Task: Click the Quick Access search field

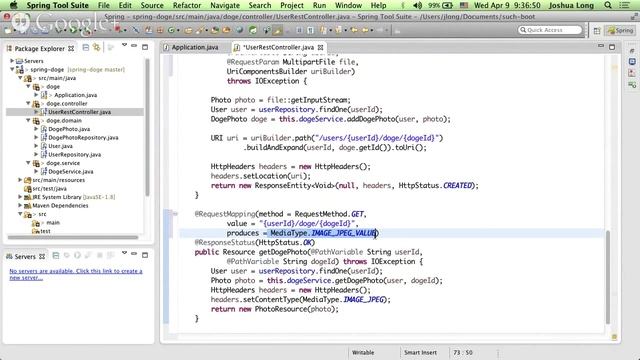Action: click(549, 30)
